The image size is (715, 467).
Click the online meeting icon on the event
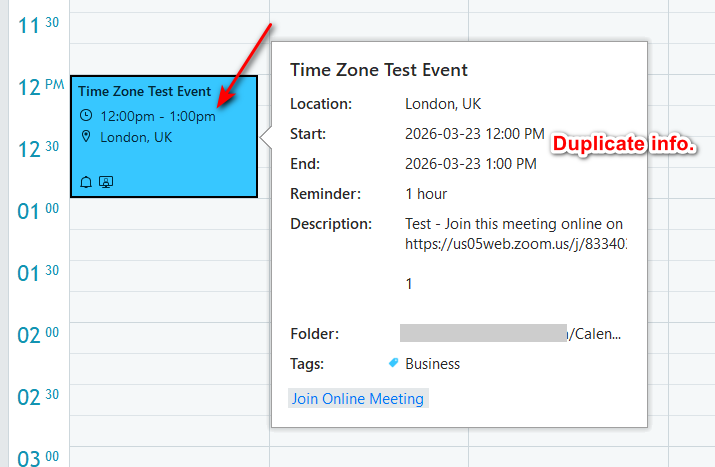[x=105, y=182]
